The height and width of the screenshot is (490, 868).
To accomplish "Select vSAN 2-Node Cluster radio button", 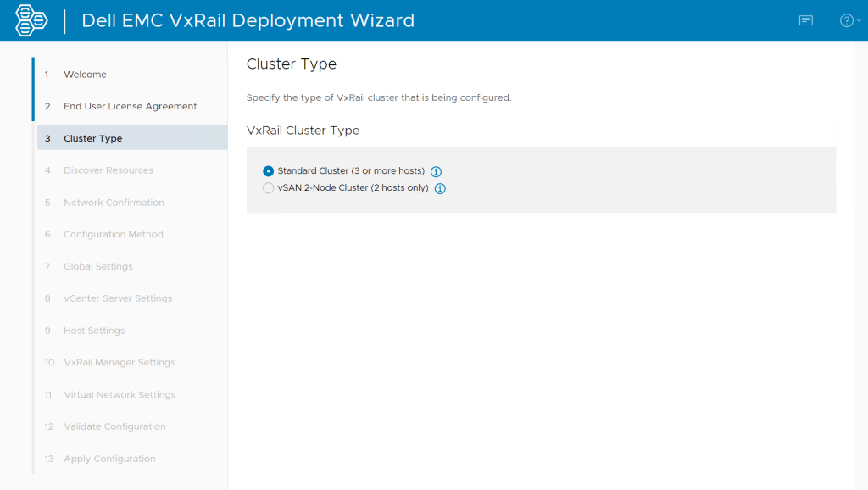I will pyautogui.click(x=269, y=188).
